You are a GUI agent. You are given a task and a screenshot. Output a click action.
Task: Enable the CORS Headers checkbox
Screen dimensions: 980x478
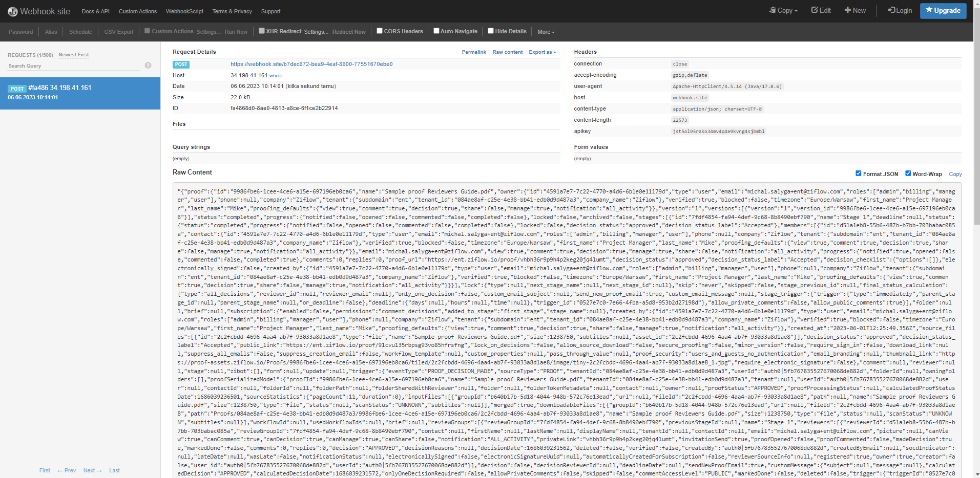(380, 31)
